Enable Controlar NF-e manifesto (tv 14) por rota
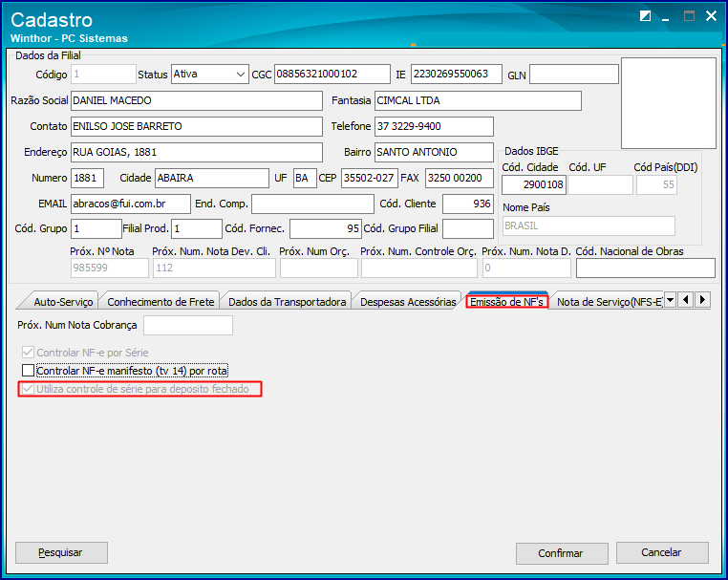The width and height of the screenshot is (728, 580). tap(28, 371)
